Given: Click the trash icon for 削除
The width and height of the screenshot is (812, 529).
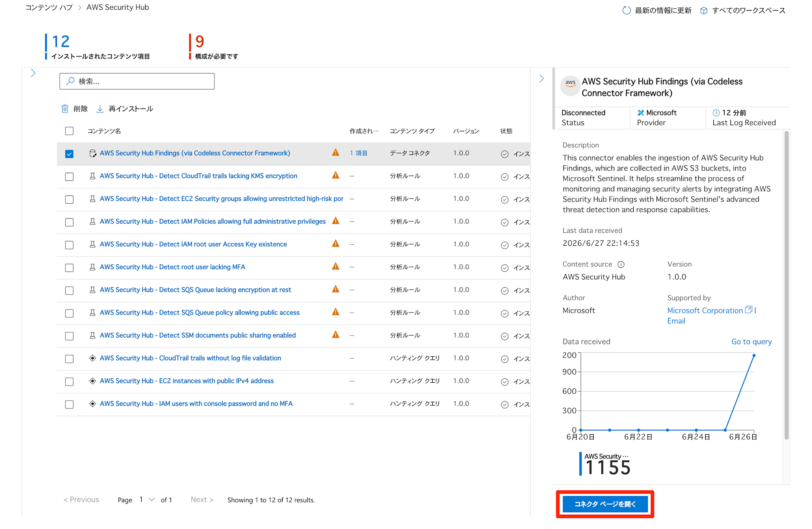Looking at the screenshot, I should point(65,108).
